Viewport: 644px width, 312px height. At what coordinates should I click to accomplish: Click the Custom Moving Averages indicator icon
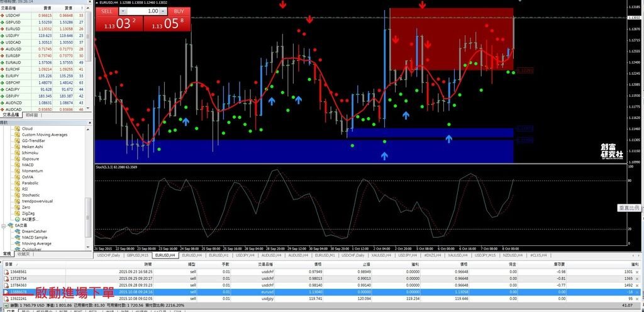[17, 135]
